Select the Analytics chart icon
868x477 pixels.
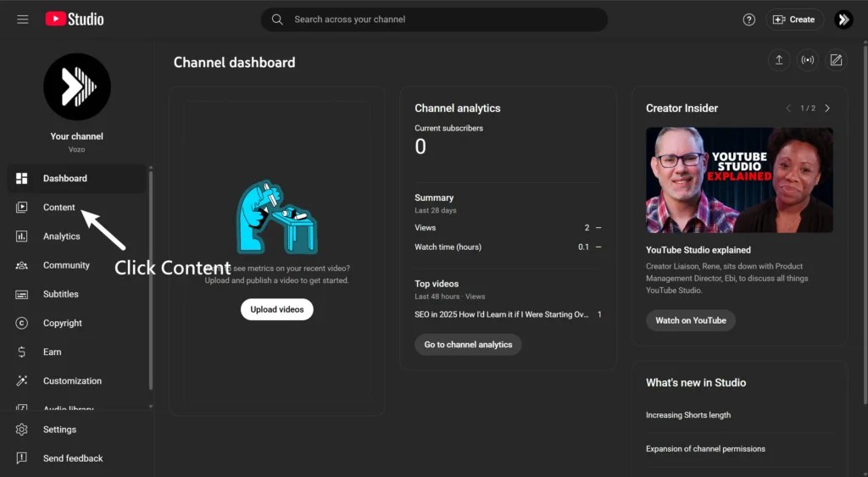click(21, 236)
